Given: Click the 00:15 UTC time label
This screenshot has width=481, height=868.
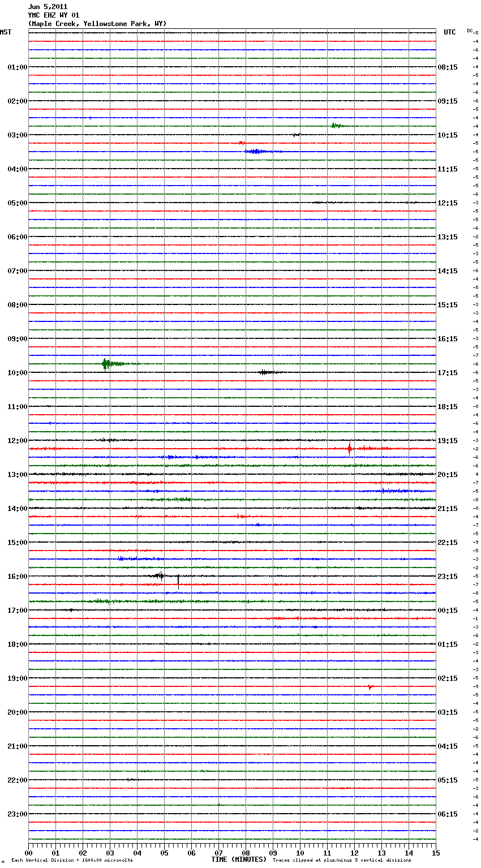Looking at the screenshot, I should pos(448,611).
